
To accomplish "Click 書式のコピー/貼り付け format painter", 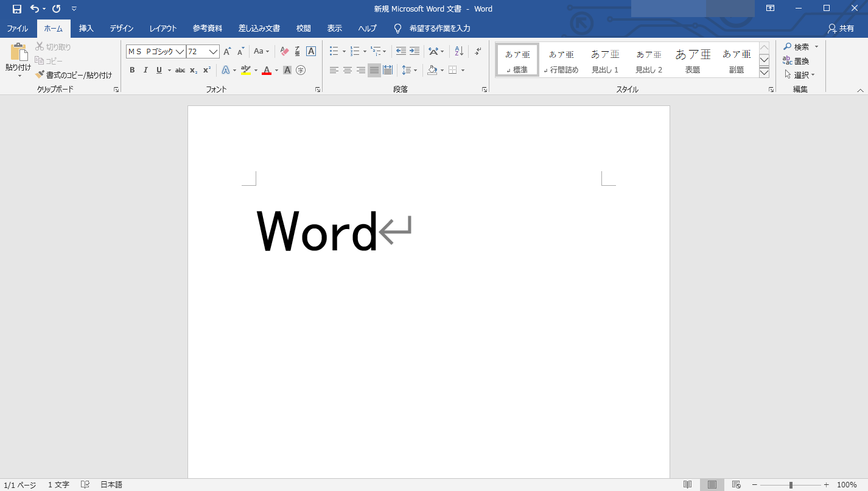I will 74,75.
